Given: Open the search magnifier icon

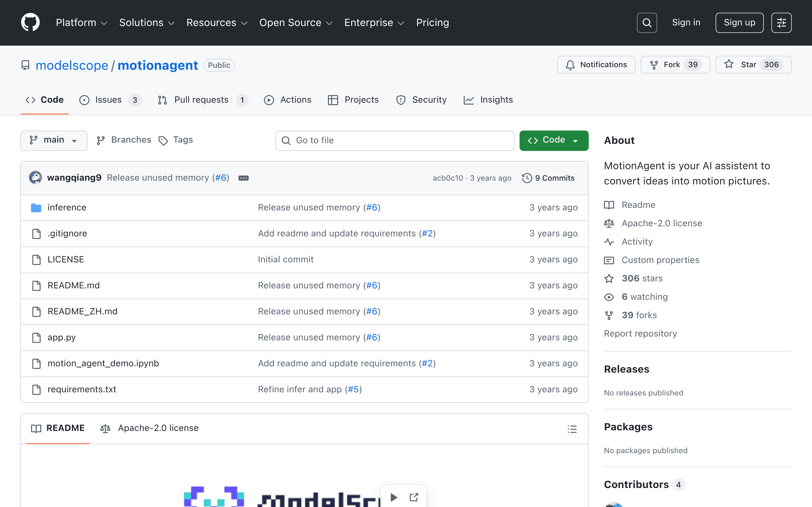Looking at the screenshot, I should [x=646, y=23].
